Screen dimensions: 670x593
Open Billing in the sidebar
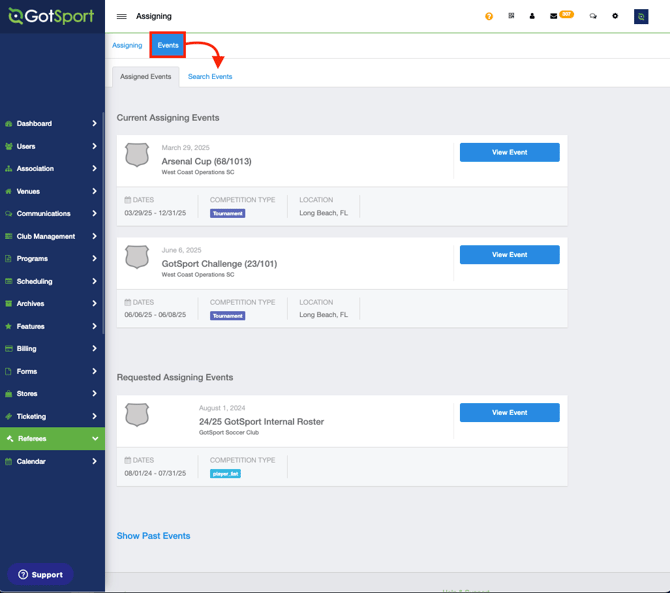(52, 349)
